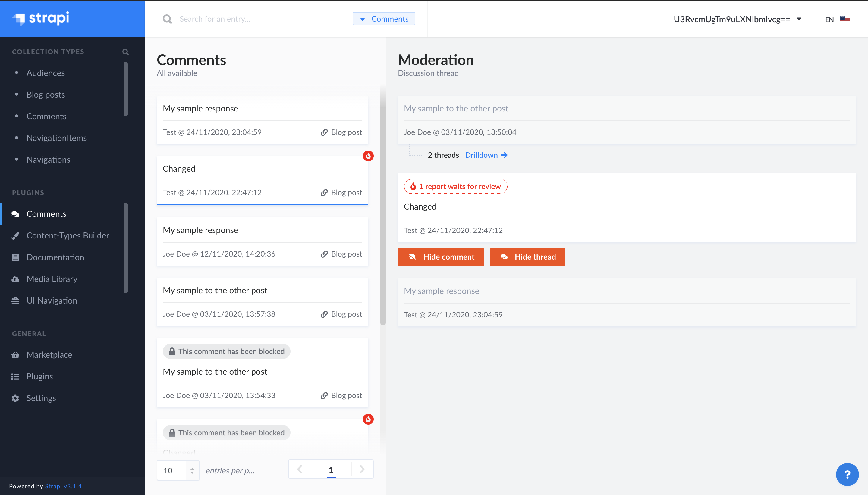The image size is (868, 495).
Task: Go to the next pagination page arrow
Action: (x=362, y=469)
